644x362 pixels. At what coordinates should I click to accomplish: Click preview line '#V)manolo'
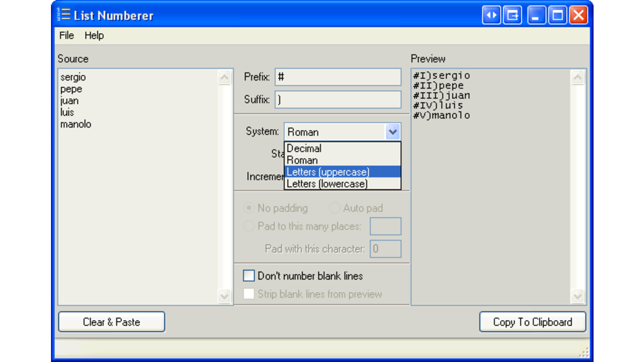tap(442, 115)
